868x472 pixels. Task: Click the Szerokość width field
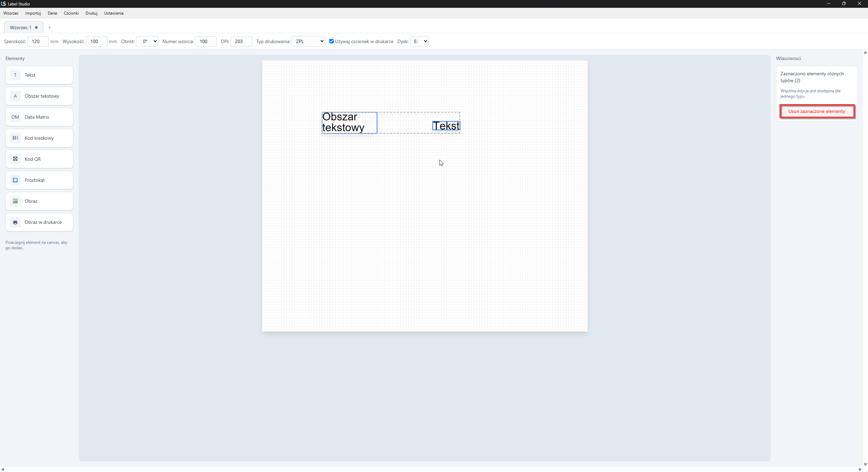[38, 41]
